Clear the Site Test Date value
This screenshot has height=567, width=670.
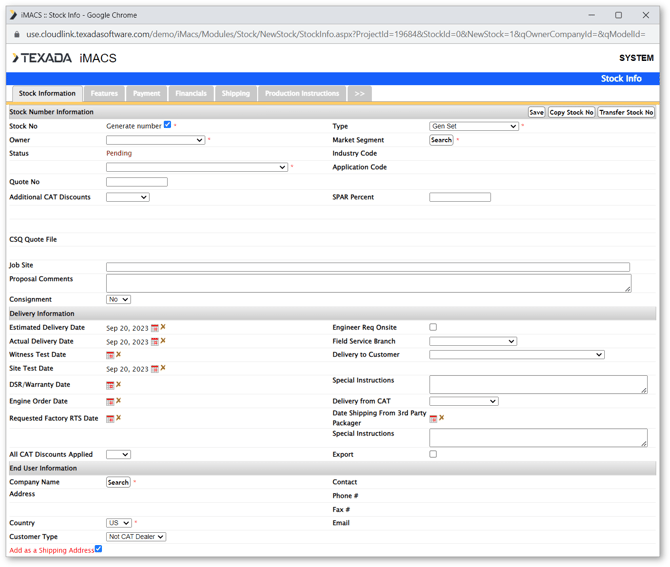pyautogui.click(x=163, y=368)
